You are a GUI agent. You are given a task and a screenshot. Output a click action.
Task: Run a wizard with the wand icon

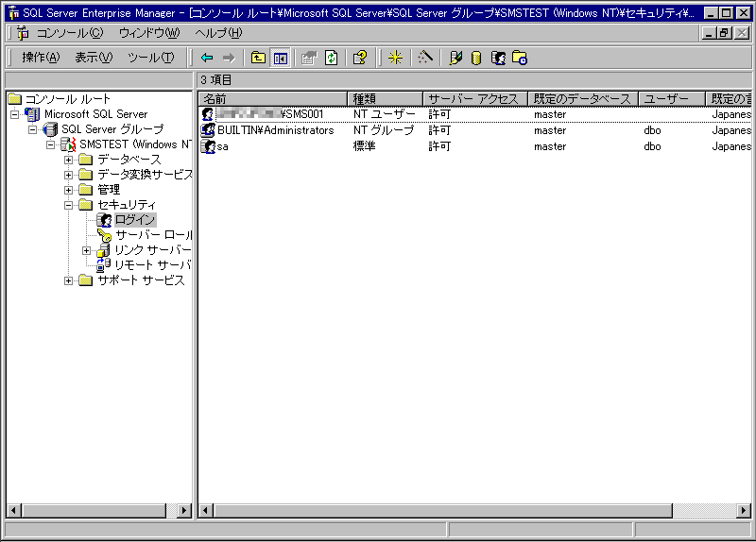point(424,58)
